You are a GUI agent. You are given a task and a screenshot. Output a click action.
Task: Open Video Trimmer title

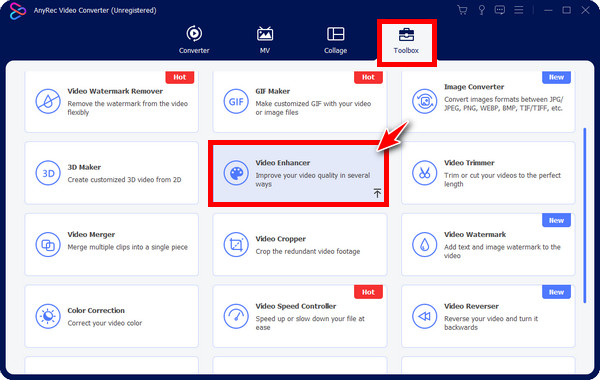click(x=469, y=163)
